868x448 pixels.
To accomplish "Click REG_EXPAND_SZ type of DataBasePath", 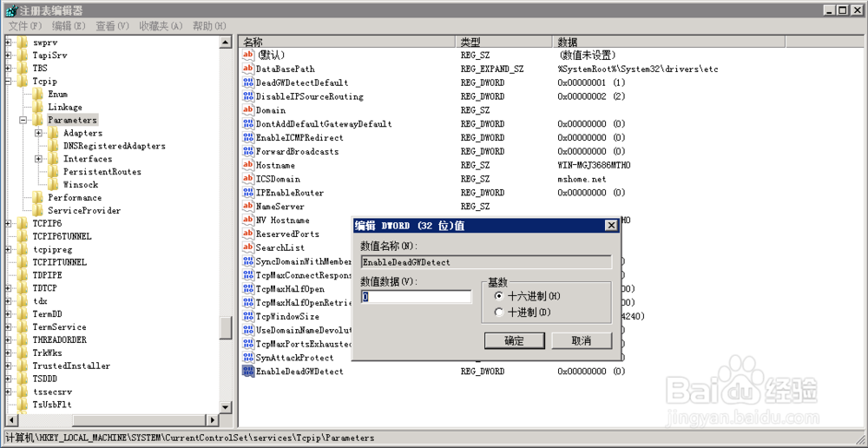I will (x=492, y=69).
